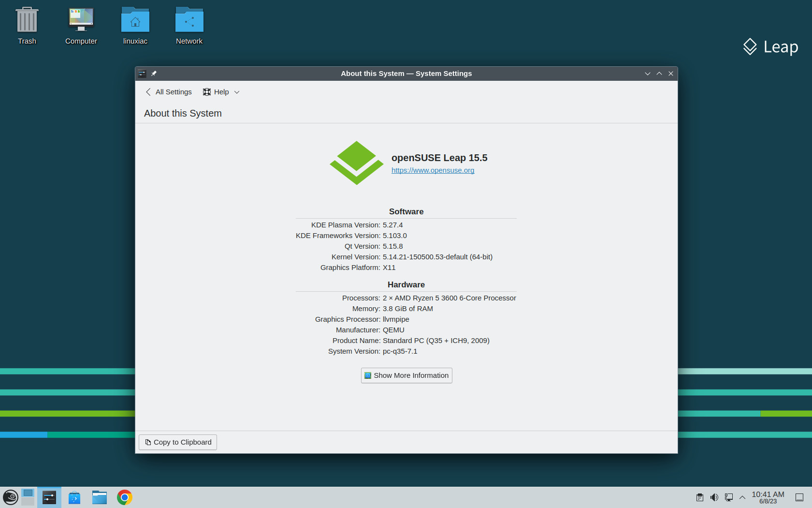Viewport: 812px width, 508px height.
Task: Click the openSUSE Leap 15.5 heading
Action: 439,158
